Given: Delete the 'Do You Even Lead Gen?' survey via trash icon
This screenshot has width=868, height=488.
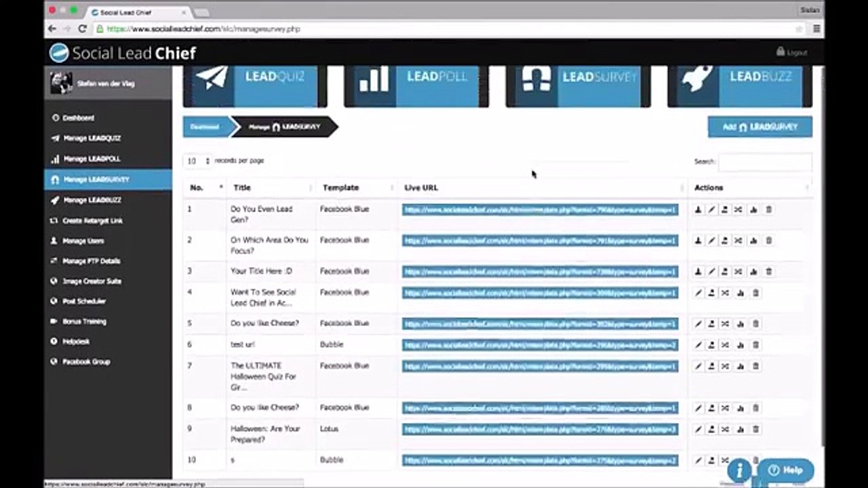Looking at the screenshot, I should 768,209.
